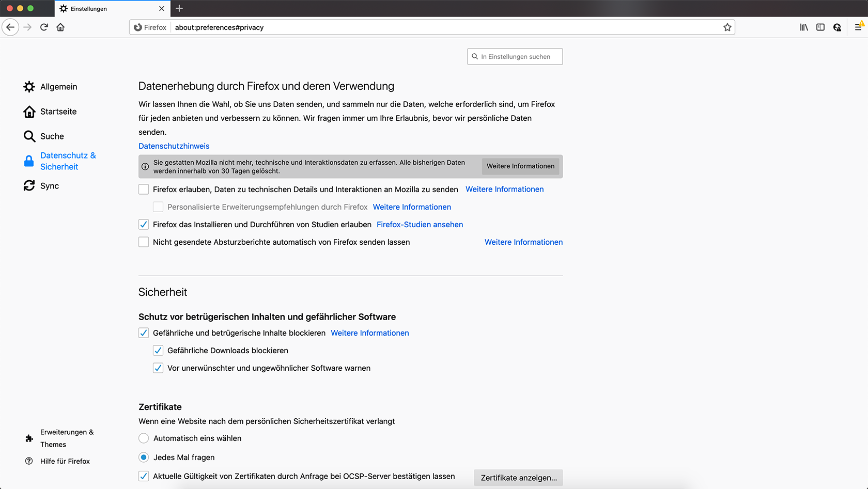Click the gear icon beside Allgemein

[29, 87]
